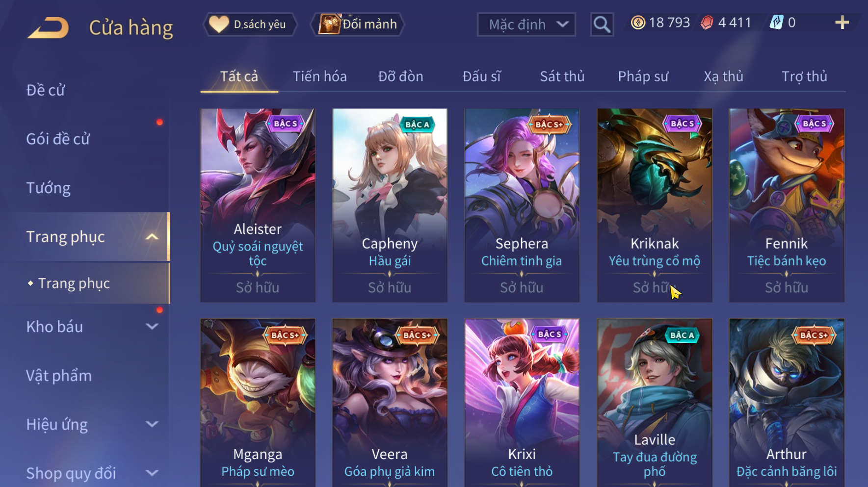868x487 pixels.
Task: Open Tướng in the sidebar
Action: pyautogui.click(x=48, y=188)
